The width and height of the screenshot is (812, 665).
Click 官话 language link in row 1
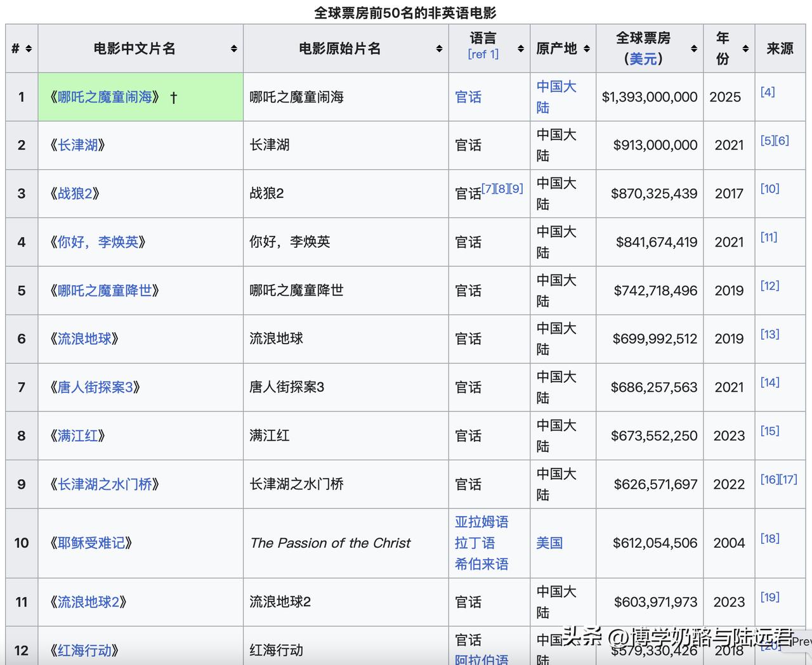click(x=468, y=97)
